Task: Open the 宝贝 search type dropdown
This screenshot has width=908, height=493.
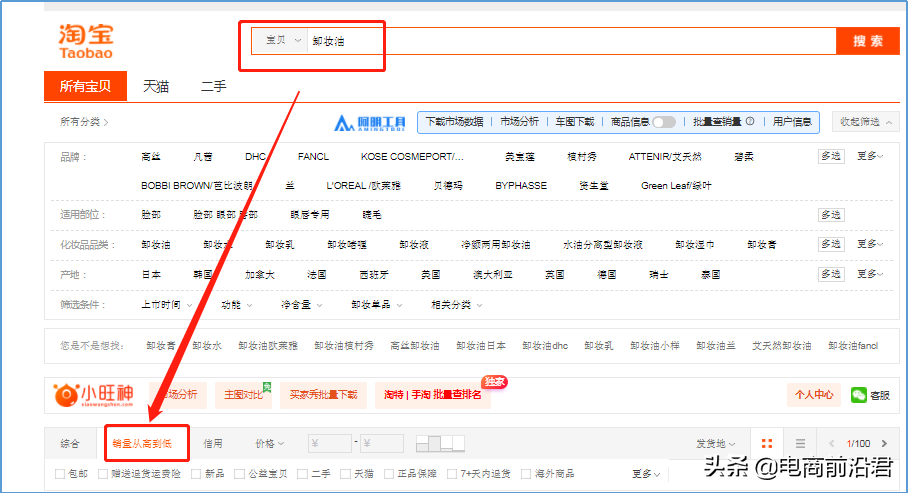Action: tap(282, 41)
